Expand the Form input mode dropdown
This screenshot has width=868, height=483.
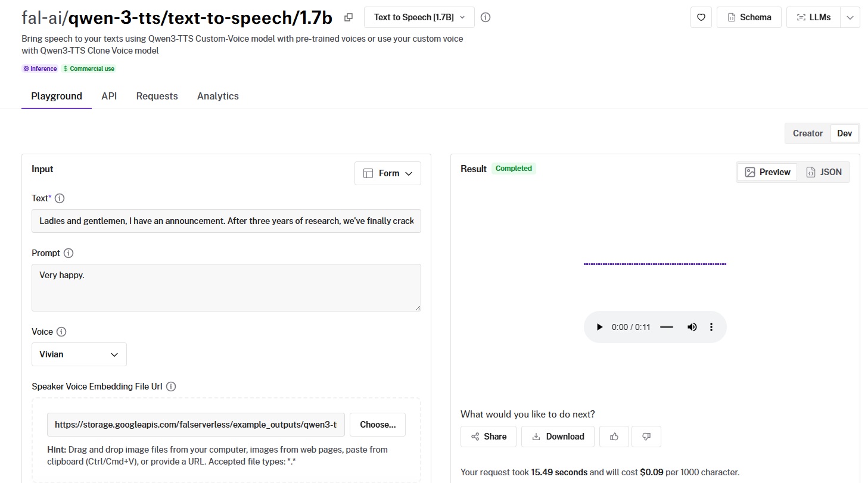tap(387, 173)
